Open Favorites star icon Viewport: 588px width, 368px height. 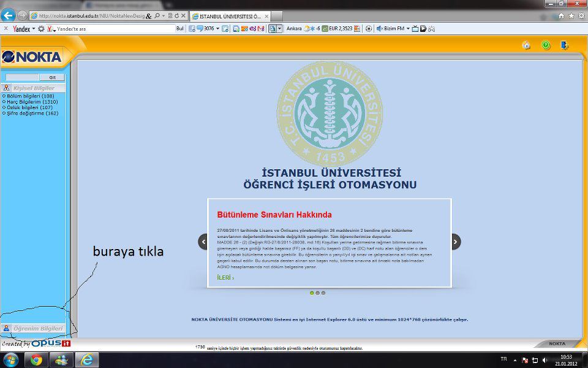571,16
